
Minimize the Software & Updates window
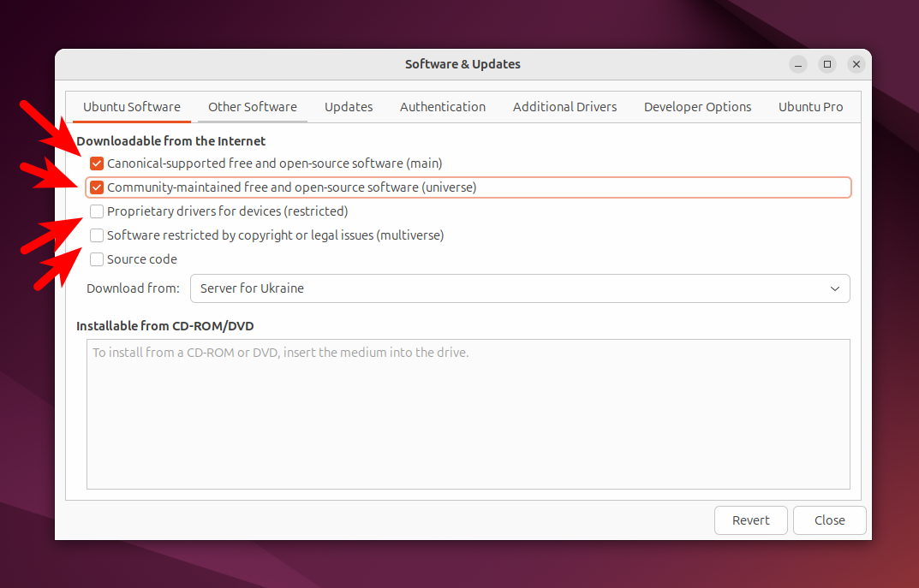point(798,64)
